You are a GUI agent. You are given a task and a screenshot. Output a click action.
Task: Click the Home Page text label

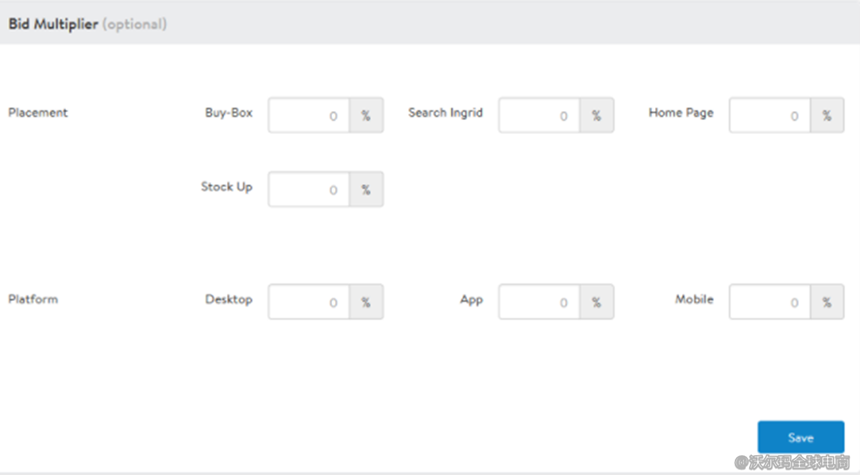681,112
